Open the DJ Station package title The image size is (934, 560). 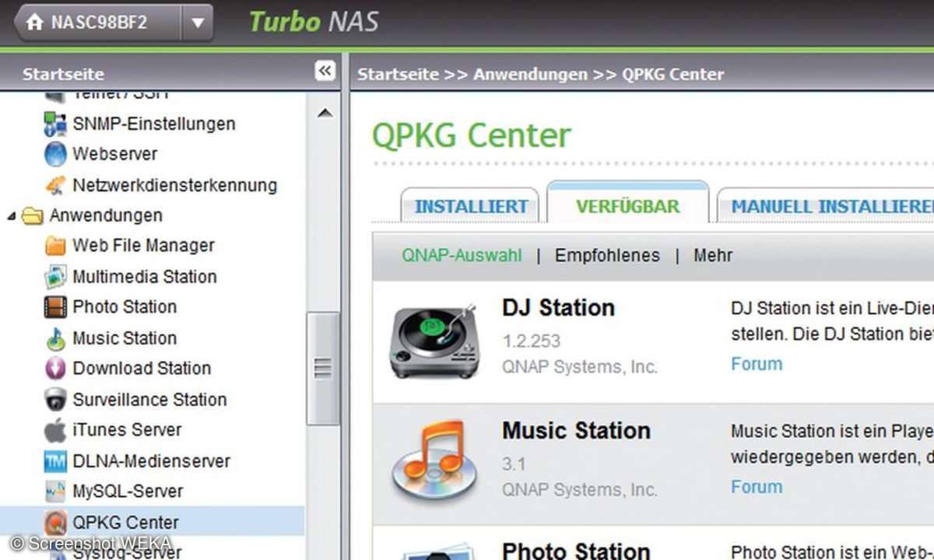(x=558, y=307)
